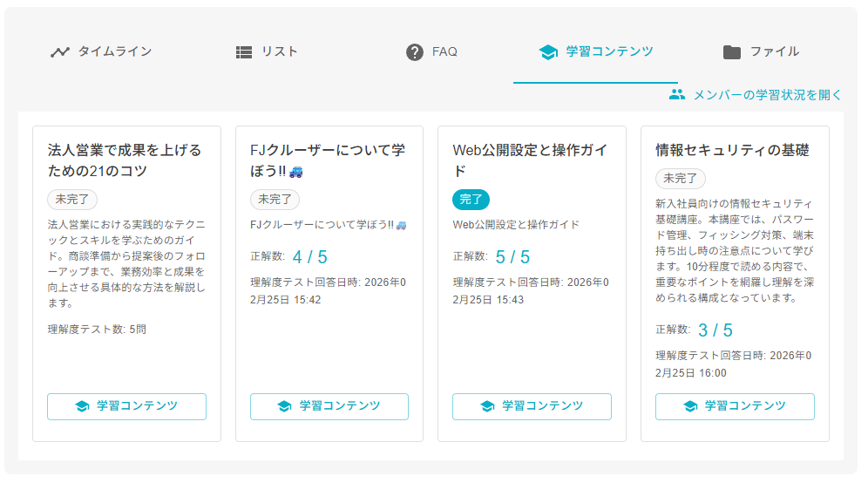868x483 pixels.
Task: Click the 完了 badge on Web公開設定 card
Action: pos(471,200)
